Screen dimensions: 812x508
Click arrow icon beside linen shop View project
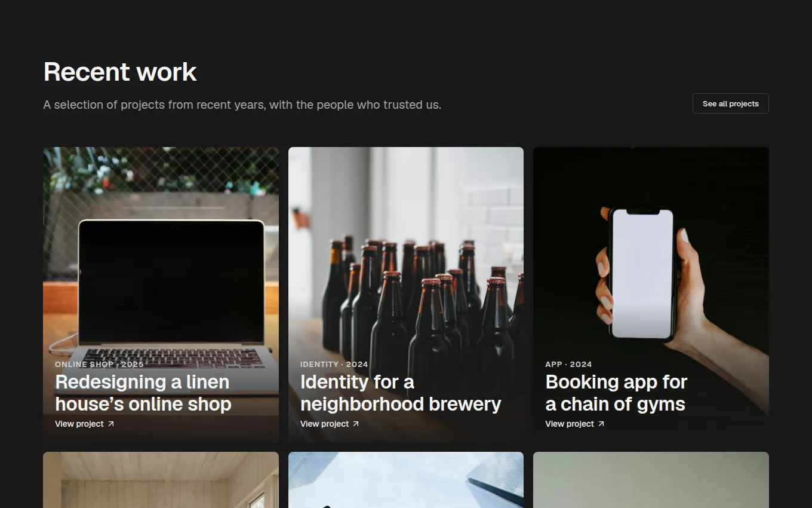coord(110,424)
